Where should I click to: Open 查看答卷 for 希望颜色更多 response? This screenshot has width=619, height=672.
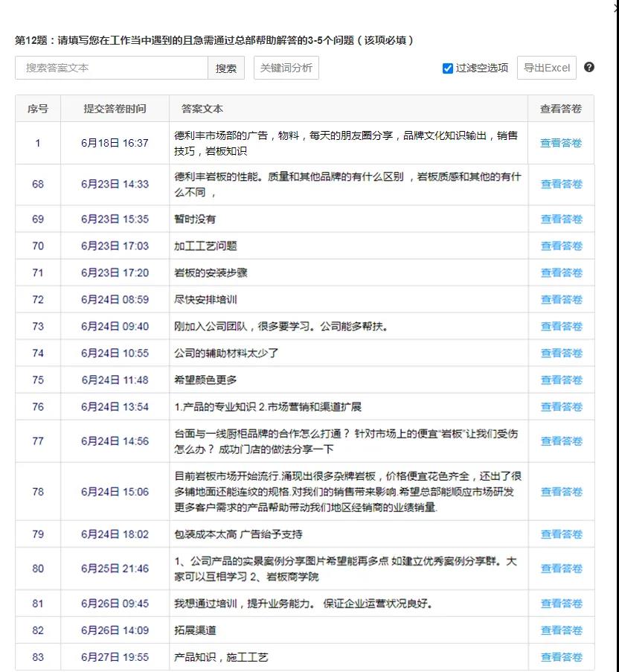coord(560,380)
